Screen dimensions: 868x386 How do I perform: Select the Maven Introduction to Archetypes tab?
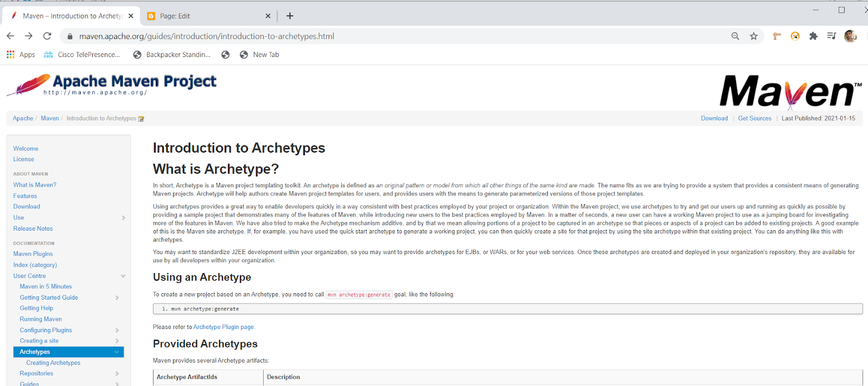coord(71,16)
